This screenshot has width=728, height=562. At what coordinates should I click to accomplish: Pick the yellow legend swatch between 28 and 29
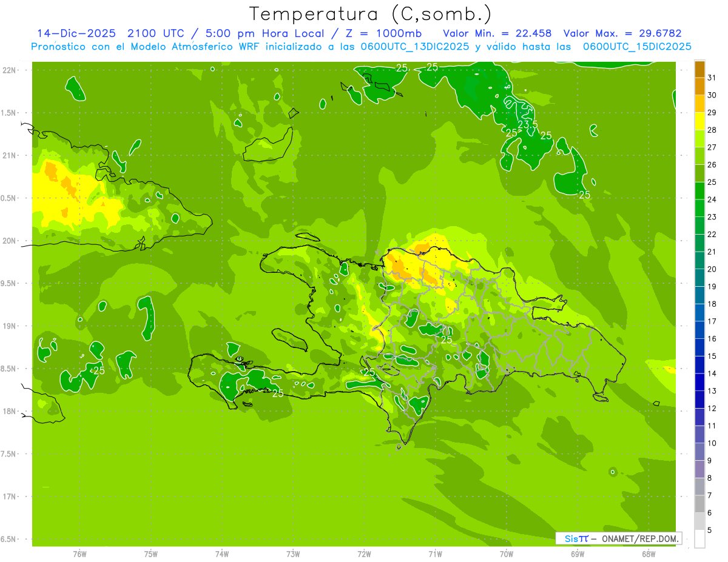(x=699, y=121)
